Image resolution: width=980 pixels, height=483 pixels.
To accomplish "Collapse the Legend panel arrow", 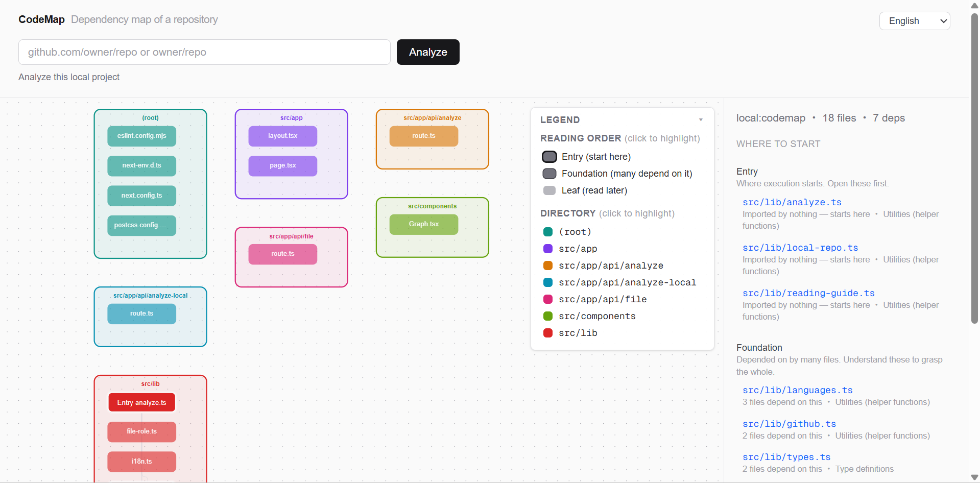I will pos(701,120).
